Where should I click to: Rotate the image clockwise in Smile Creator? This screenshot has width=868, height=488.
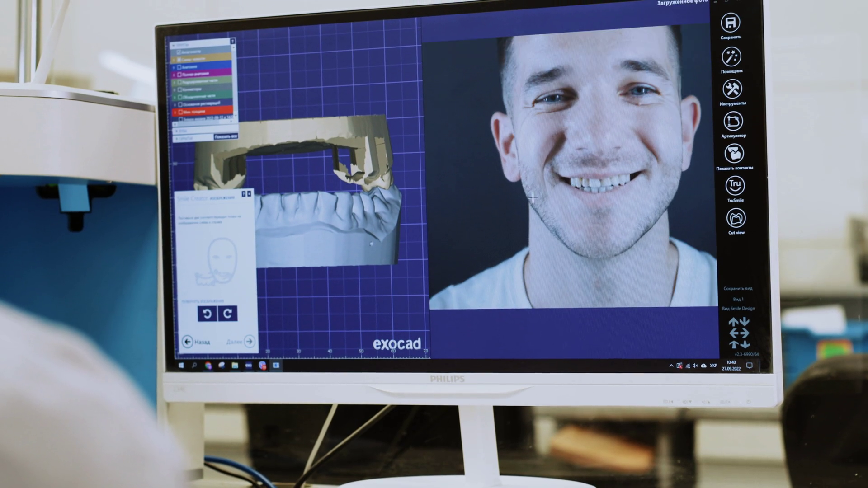coord(227,313)
